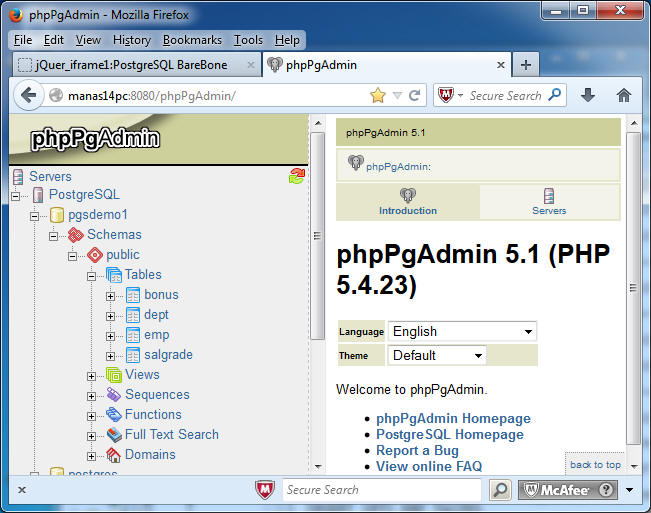Open the McAfee toolbar options arrow
The height and width of the screenshot is (513, 651).
(x=629, y=490)
